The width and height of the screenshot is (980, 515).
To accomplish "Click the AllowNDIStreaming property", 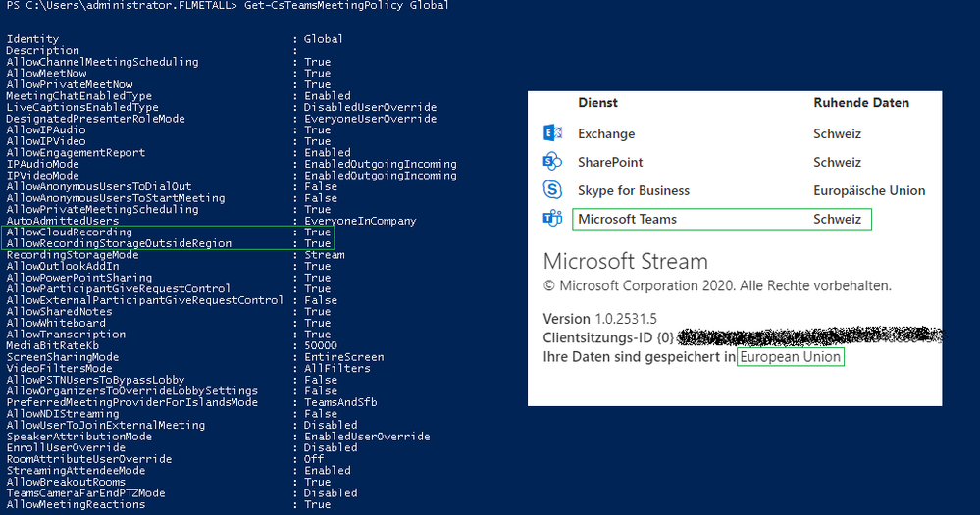I will pos(63,413).
